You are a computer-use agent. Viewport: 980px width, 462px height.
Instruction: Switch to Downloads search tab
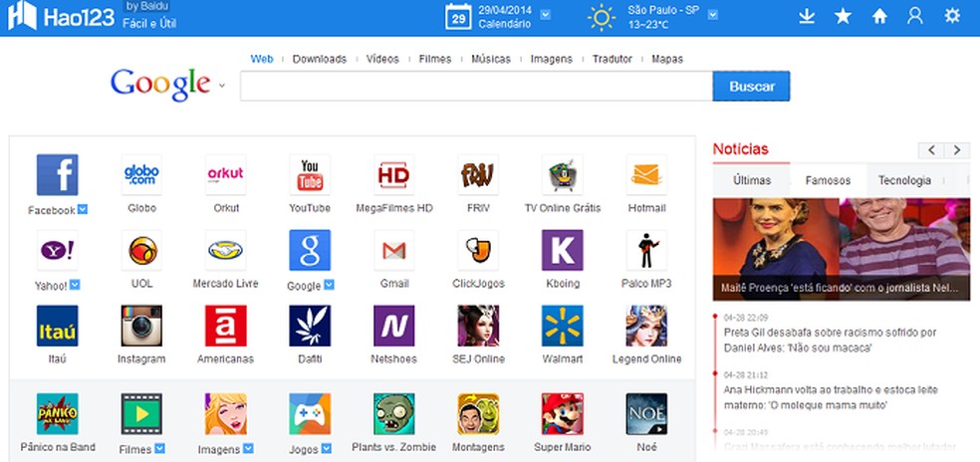[x=320, y=59]
